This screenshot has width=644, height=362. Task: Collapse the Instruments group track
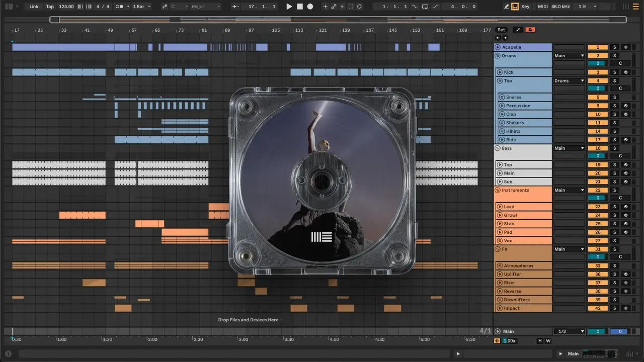coord(498,191)
